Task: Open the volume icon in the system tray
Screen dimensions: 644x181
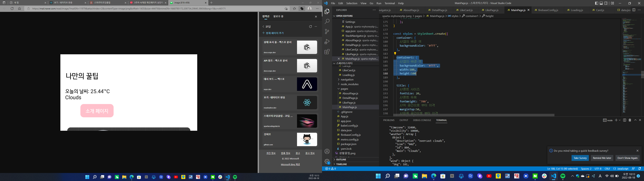Action: click(612, 176)
